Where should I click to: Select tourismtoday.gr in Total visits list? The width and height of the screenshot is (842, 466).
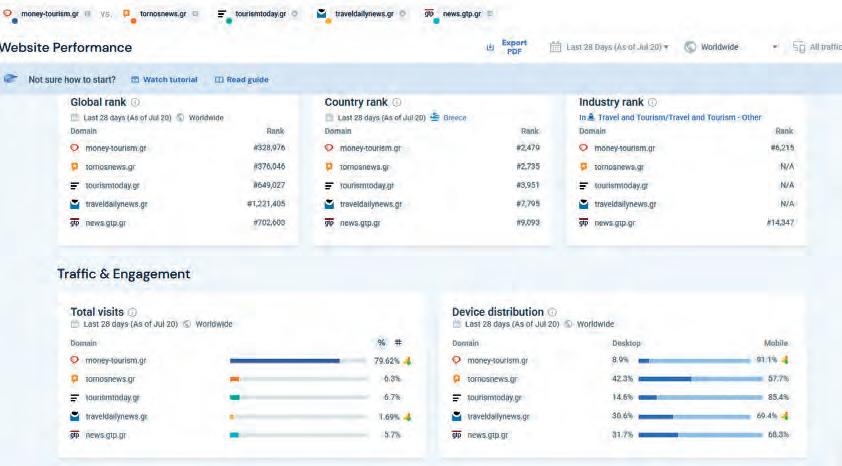[x=112, y=398]
